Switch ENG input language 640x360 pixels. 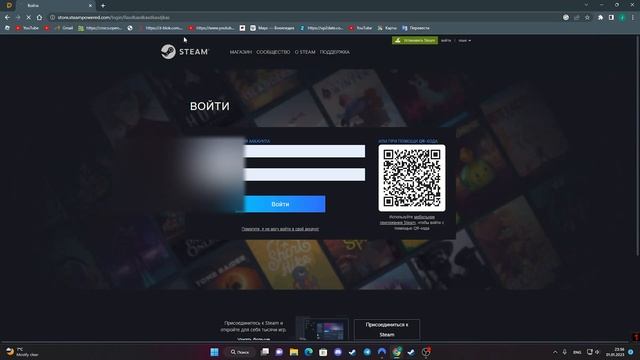577,352
